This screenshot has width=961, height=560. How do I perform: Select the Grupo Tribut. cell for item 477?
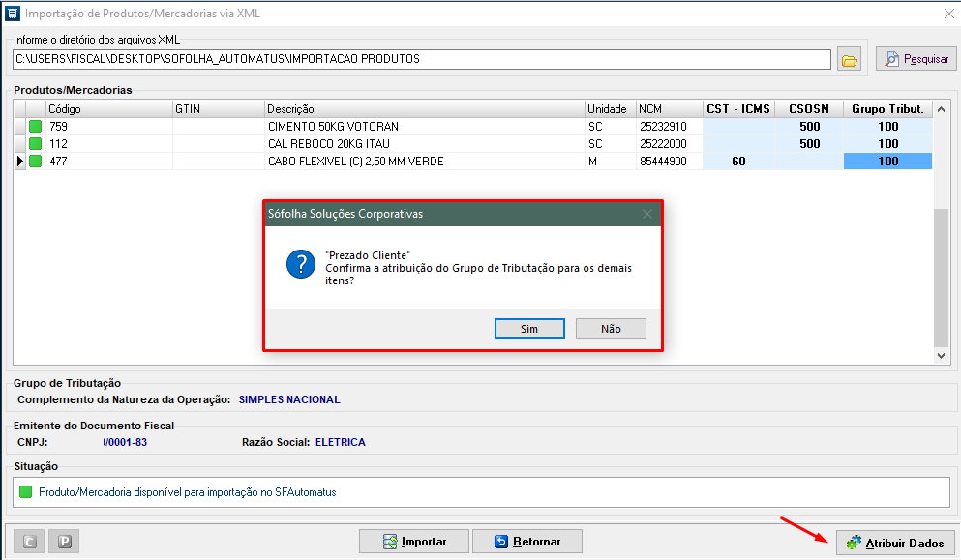click(x=887, y=162)
